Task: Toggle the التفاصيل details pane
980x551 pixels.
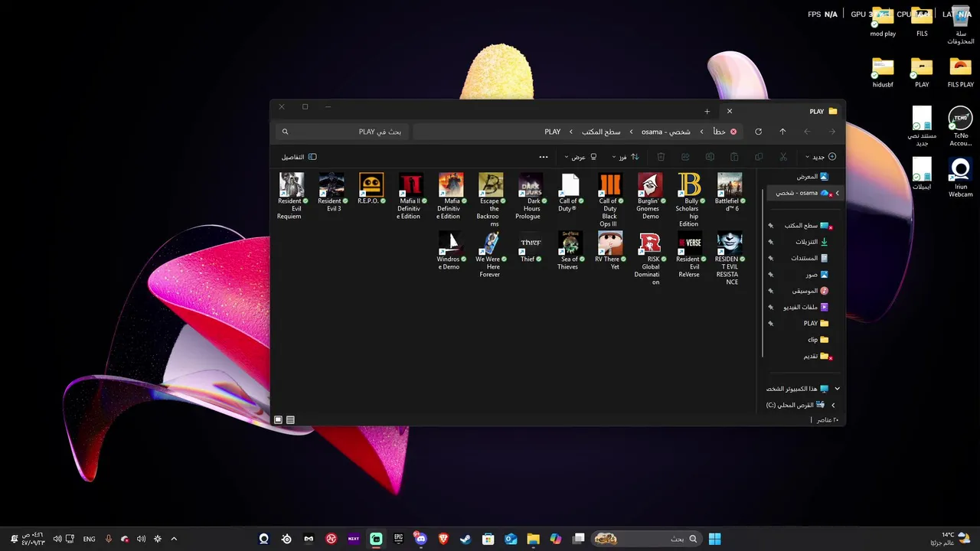Action: [x=299, y=157]
